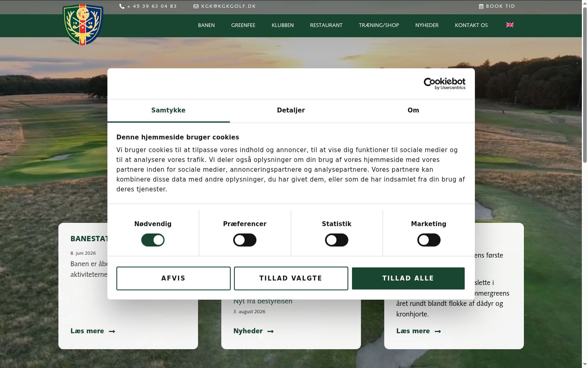Open the Træning/Shop menu item
The image size is (588, 368).
pos(379,25)
